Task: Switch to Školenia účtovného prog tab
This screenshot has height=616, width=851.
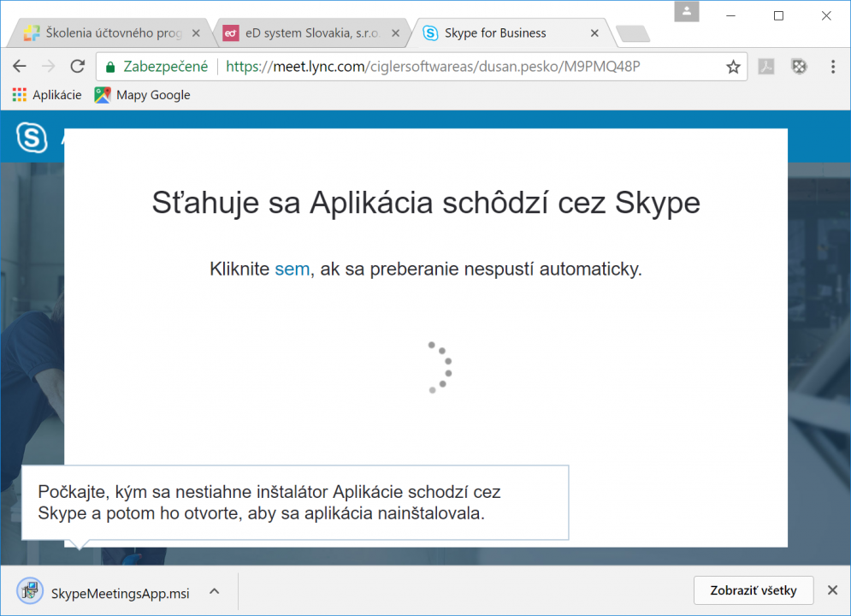Action: [103, 33]
